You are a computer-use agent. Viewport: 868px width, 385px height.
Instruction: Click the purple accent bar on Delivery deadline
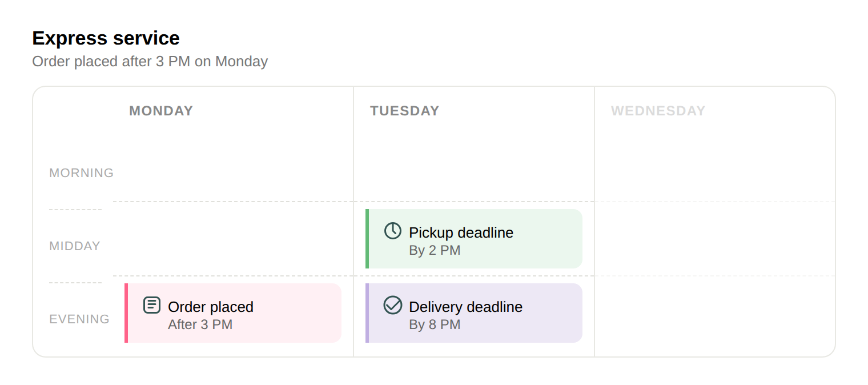[367, 313]
